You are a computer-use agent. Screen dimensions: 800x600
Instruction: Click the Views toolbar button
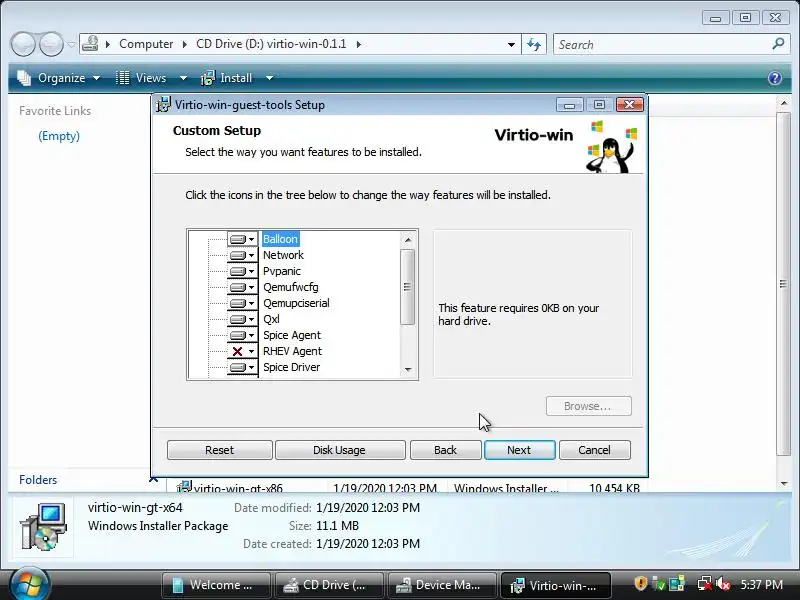click(141, 78)
